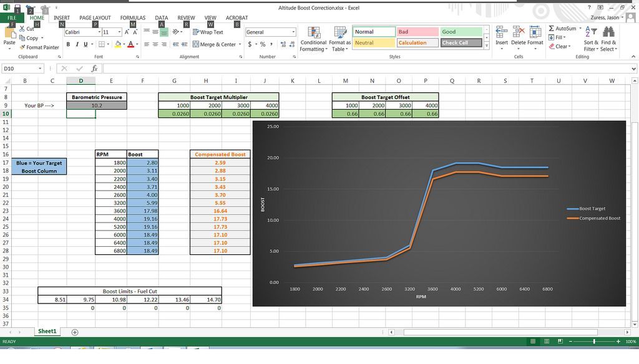Click the Delete cells icon

tap(518, 37)
